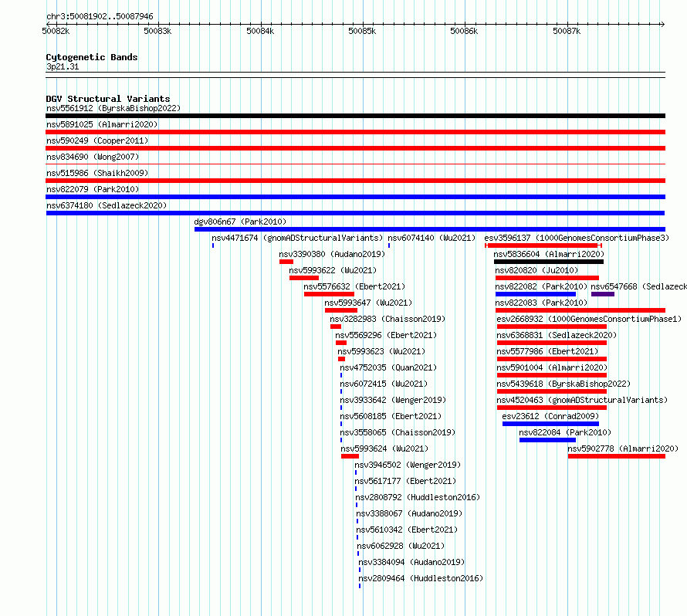Click the black bar under nsv5561912
The height and width of the screenshot is (616, 687).
[355, 116]
